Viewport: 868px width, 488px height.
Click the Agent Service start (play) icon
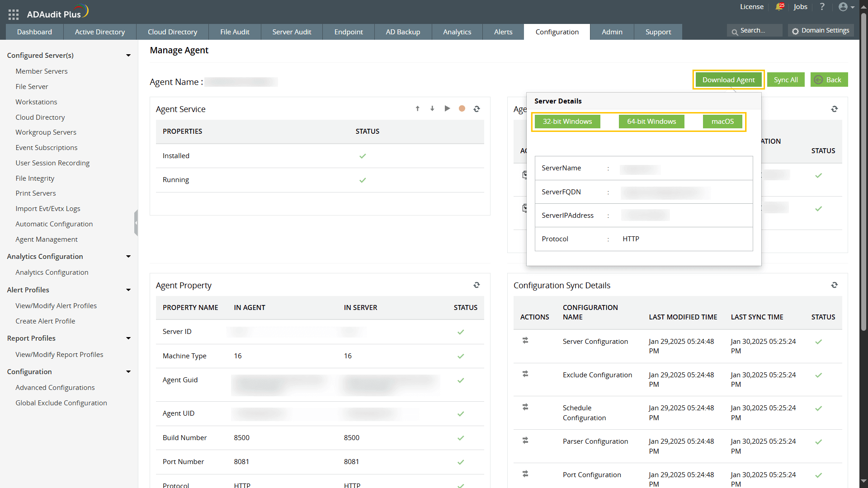tap(447, 108)
